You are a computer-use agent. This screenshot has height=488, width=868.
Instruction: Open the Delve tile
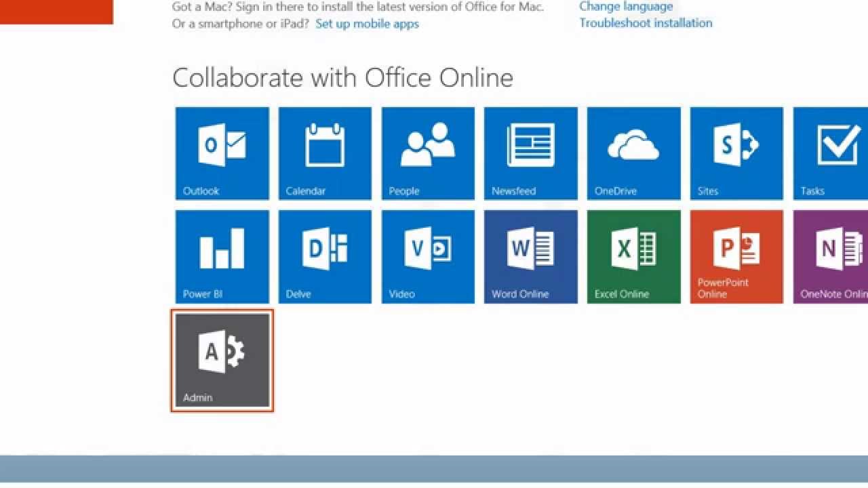(x=325, y=257)
